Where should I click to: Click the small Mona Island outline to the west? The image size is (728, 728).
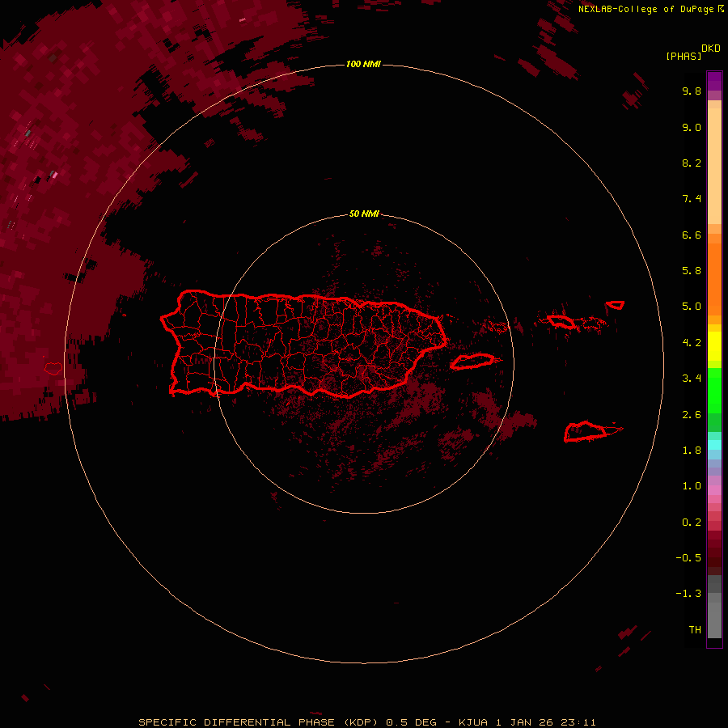53,369
